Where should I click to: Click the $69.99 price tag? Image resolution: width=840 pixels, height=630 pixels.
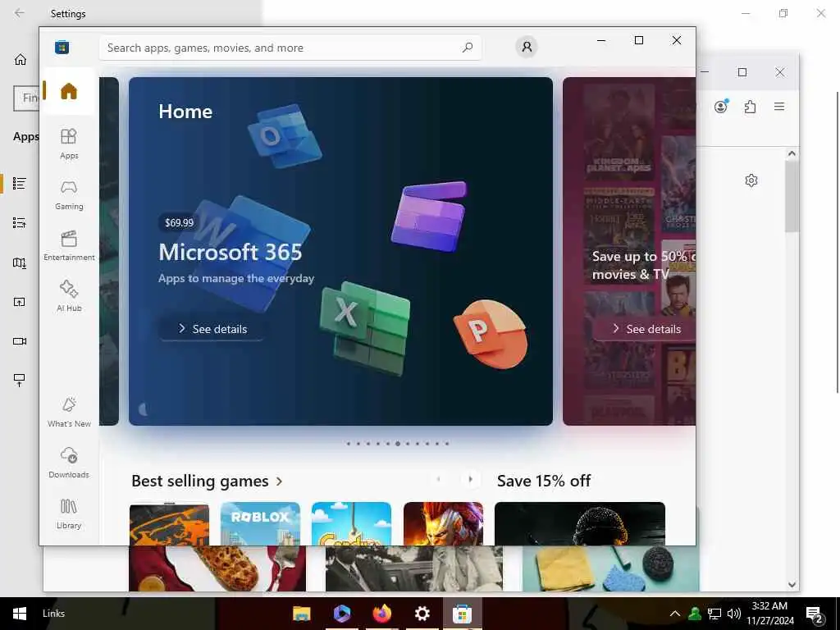(x=179, y=222)
